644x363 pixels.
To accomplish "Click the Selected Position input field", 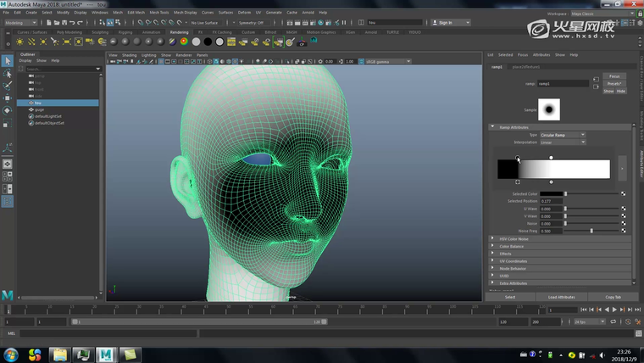I will point(551,201).
